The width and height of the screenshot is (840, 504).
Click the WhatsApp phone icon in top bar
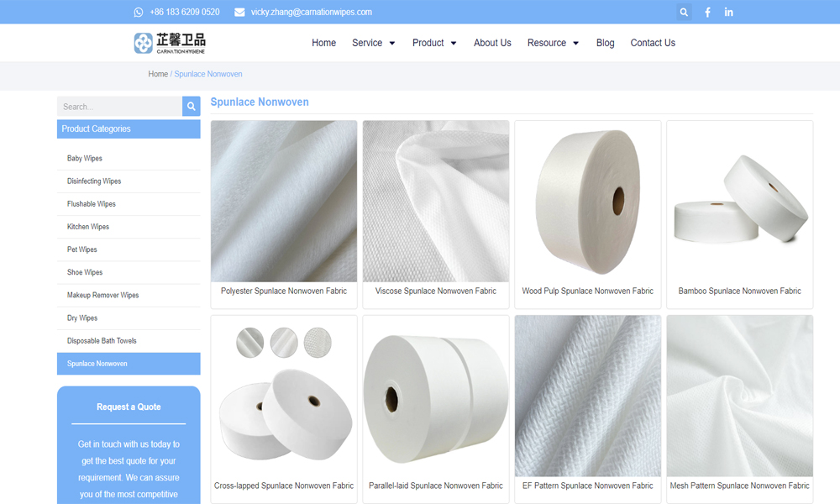coord(137,12)
